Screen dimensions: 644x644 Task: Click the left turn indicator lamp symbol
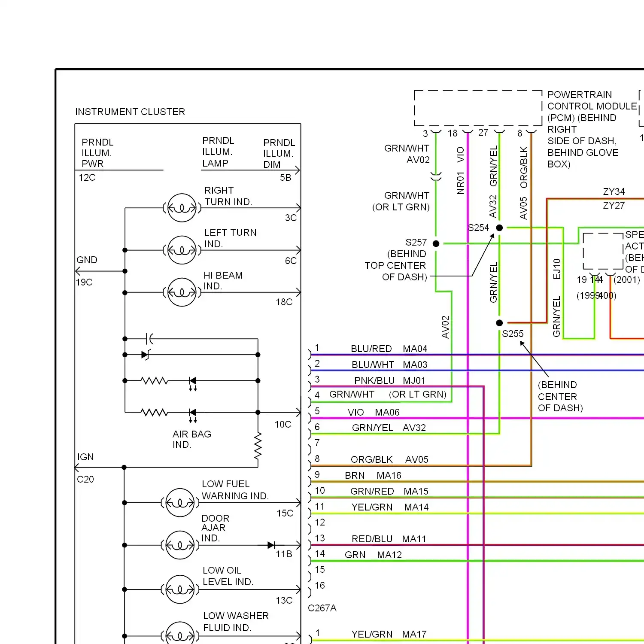tap(182, 250)
